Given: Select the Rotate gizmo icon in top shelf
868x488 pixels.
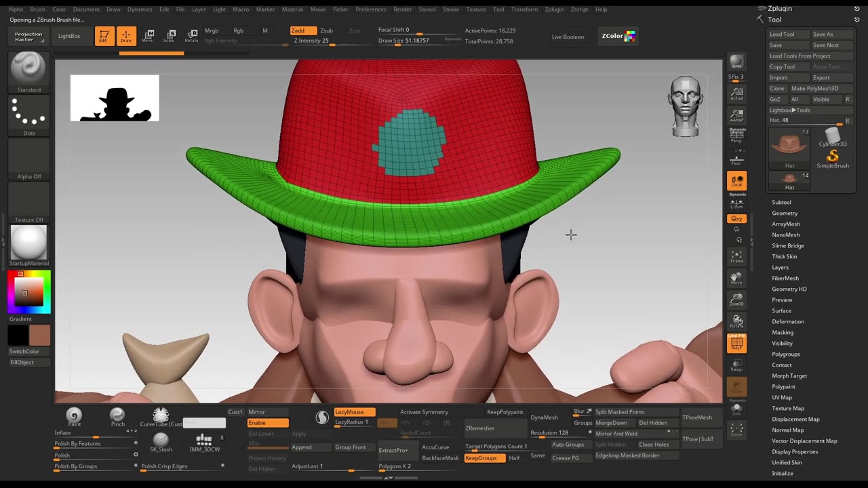Looking at the screenshot, I should (191, 37).
